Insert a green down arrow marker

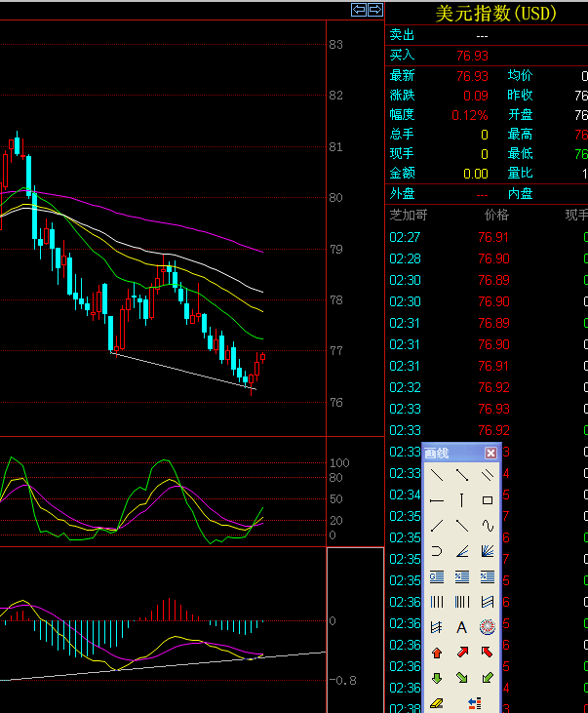(436, 677)
